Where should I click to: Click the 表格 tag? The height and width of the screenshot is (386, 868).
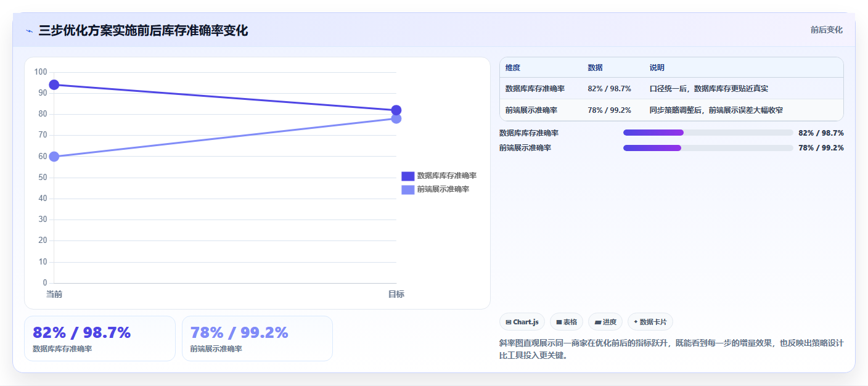[567, 322]
